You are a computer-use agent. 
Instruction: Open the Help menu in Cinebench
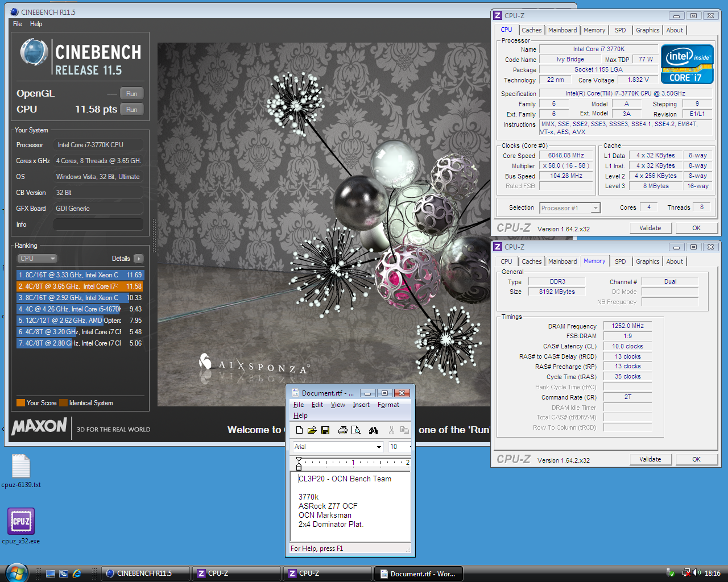[x=36, y=24]
